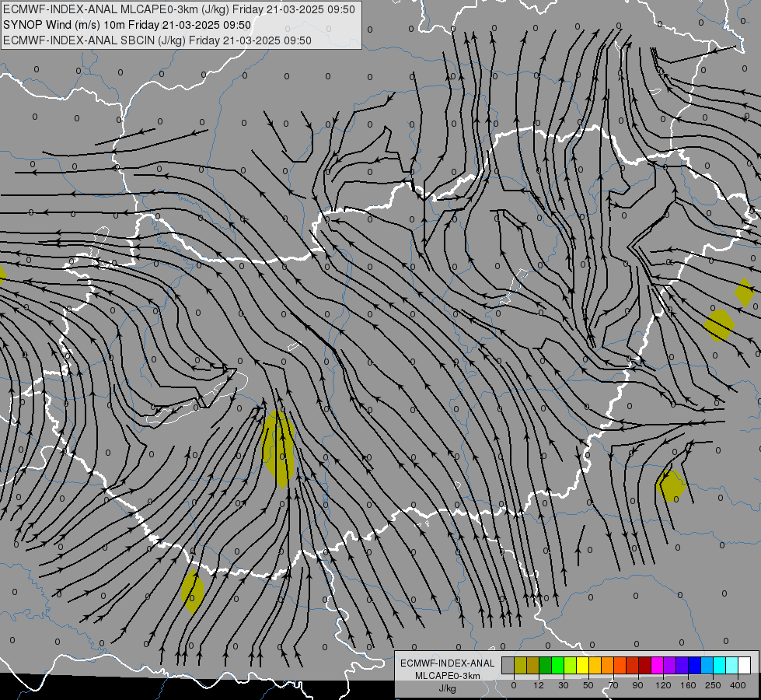Click the SYNOP Wind 10m title line
Viewport: 761px width, 700px height.
[x=127, y=25]
